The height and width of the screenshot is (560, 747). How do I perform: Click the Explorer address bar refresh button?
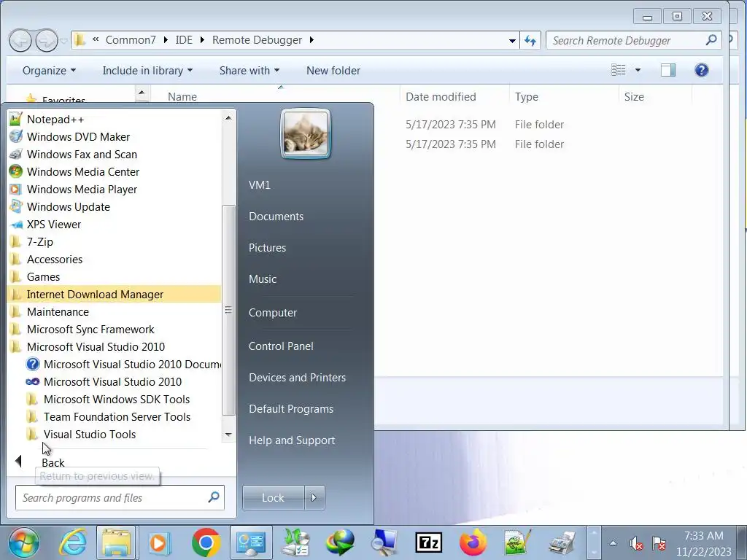coord(530,41)
